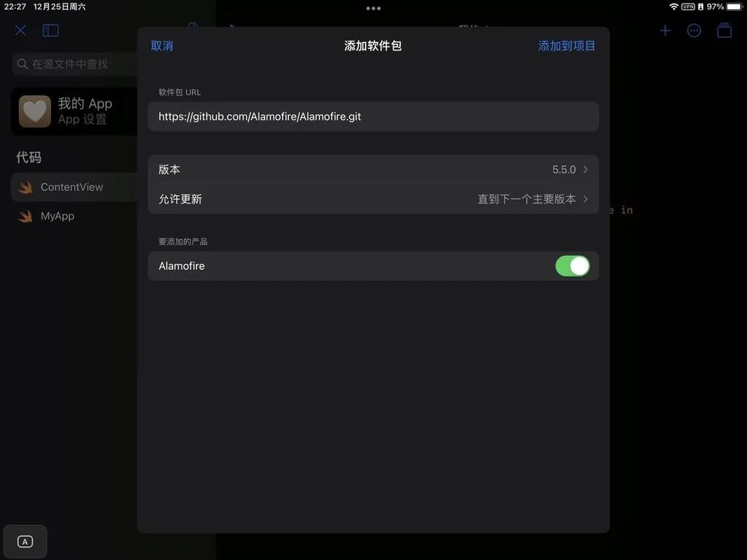Click the 要添加的产品 section label
Viewport: 747px width, 560px height.
(183, 241)
